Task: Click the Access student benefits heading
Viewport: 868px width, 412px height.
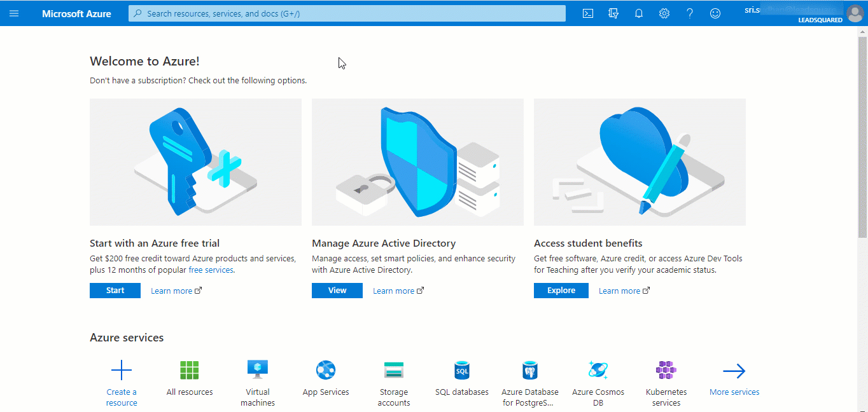Action: pyautogui.click(x=588, y=244)
